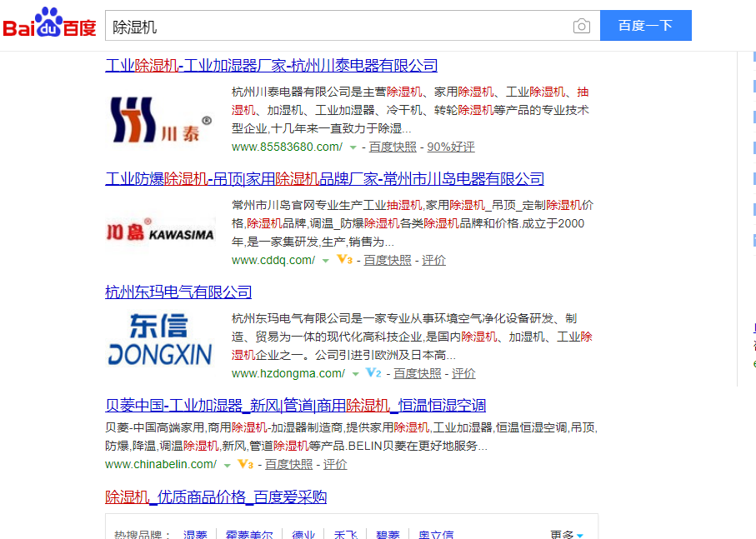The image size is (756, 539).
Task: Expand dropdown arrow next to www.85583680.com
Action: (353, 147)
